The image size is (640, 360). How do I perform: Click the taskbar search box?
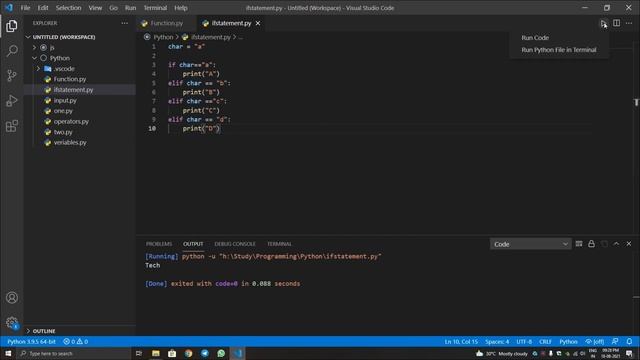pos(73,353)
